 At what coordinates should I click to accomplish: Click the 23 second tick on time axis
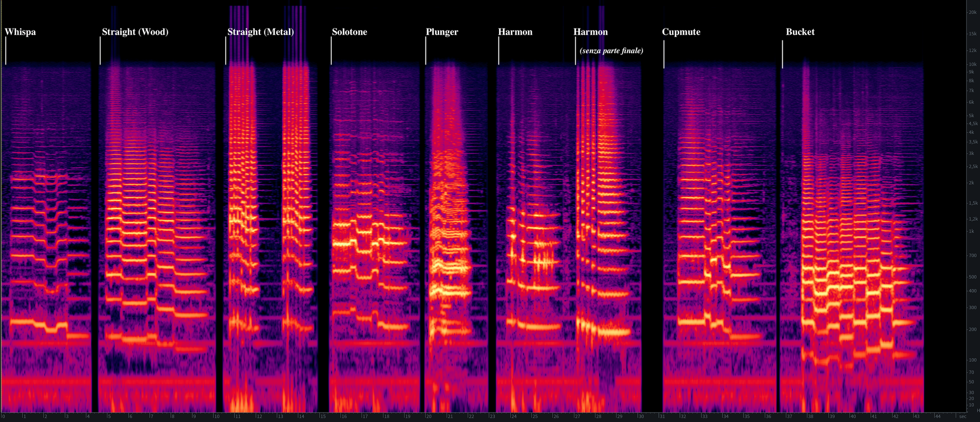[x=492, y=416]
